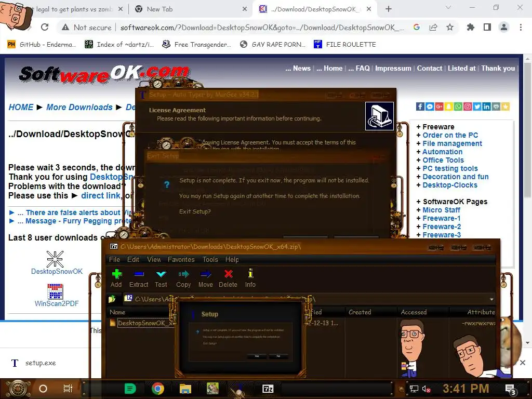
Task: Bookmark this page with the star icon
Action: (450, 27)
